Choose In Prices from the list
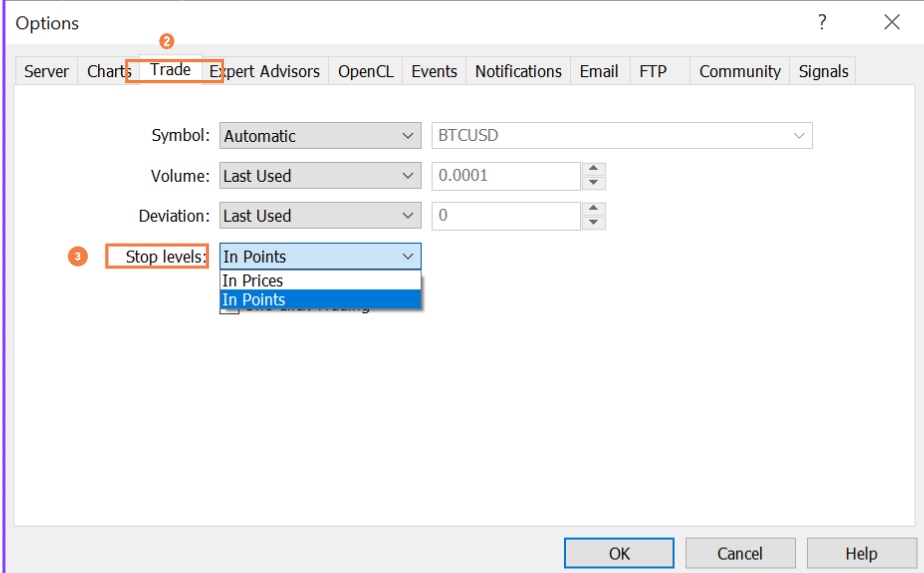This screenshot has width=924, height=573. coord(320,281)
